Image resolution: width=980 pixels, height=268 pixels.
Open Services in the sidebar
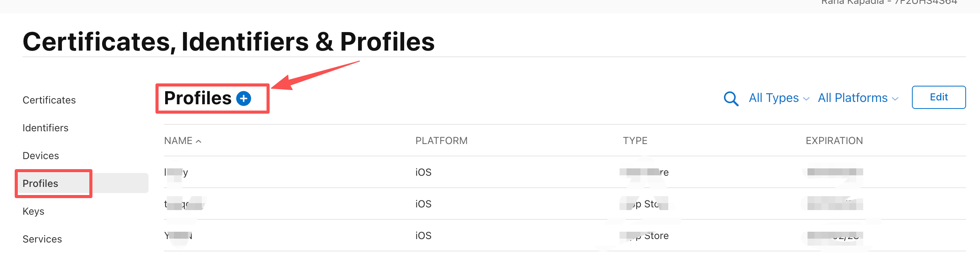[x=42, y=239]
